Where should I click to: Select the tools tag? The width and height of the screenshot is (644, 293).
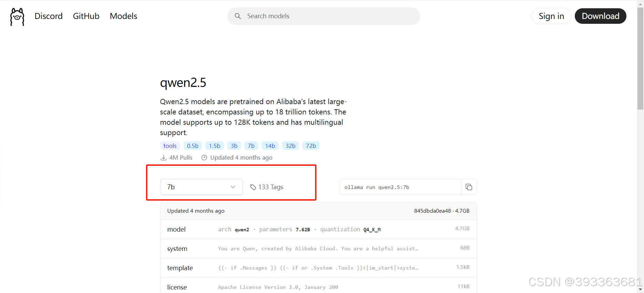(x=170, y=146)
